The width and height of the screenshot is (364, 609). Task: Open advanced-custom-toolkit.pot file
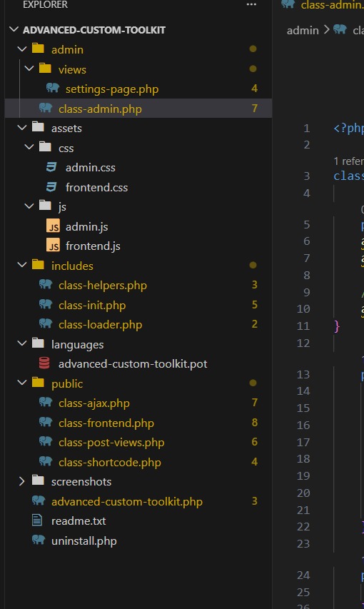pos(133,364)
